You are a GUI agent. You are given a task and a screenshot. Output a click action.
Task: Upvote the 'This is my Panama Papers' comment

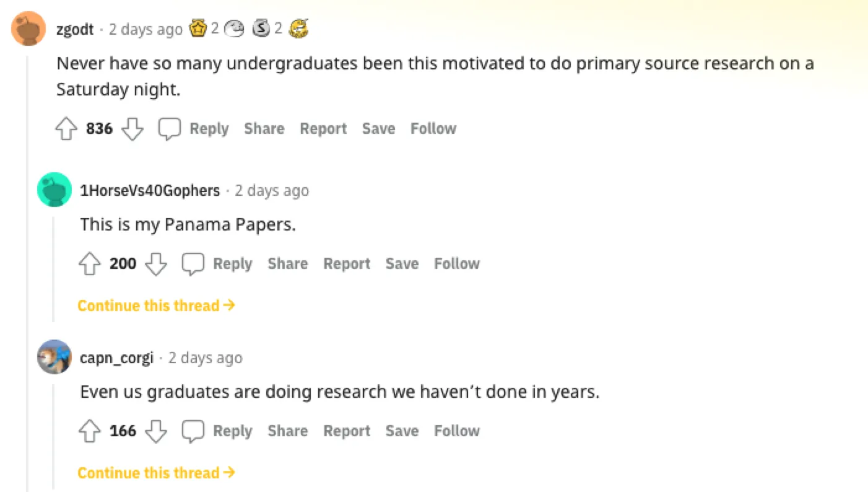point(89,264)
